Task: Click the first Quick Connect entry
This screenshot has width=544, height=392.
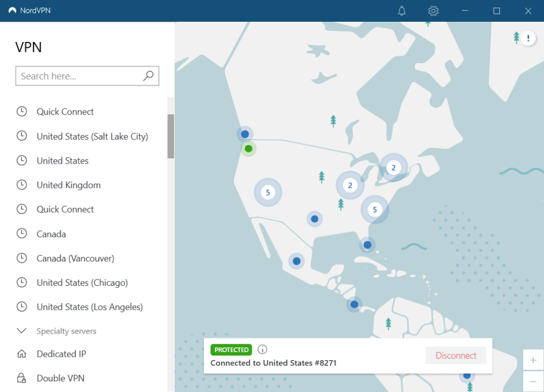Action: (x=65, y=112)
